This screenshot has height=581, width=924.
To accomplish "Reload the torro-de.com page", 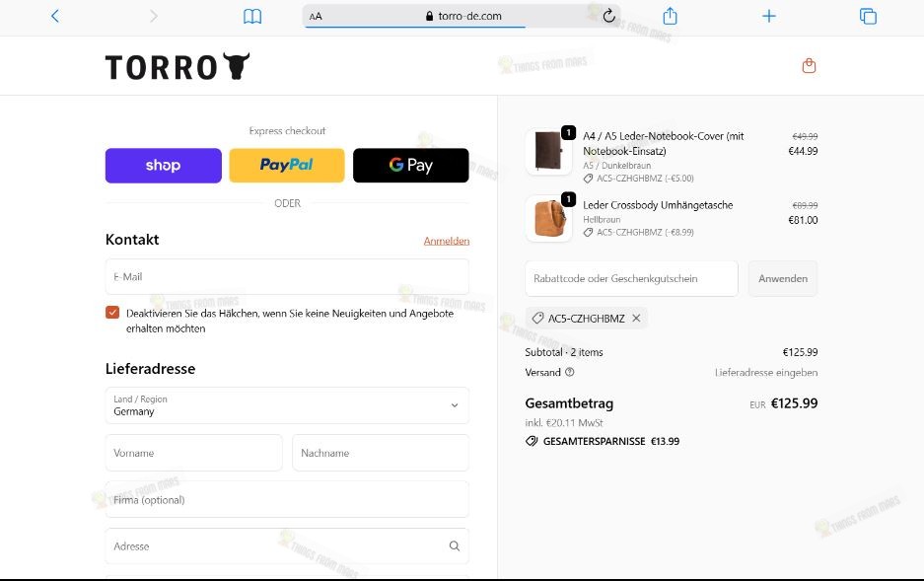I will pyautogui.click(x=608, y=16).
